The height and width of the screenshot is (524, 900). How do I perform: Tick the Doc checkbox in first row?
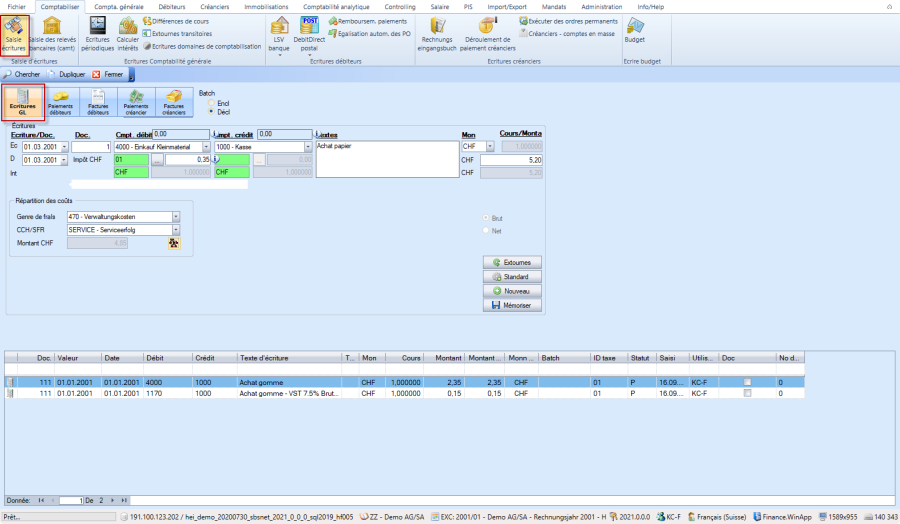click(x=747, y=381)
